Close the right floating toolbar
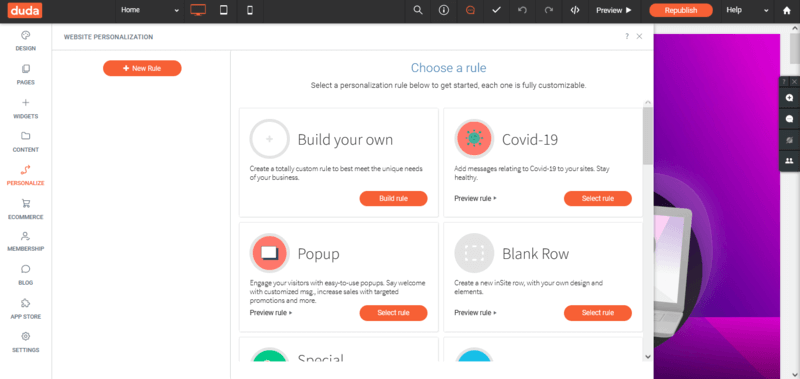This screenshot has width=800, height=379. [x=794, y=82]
